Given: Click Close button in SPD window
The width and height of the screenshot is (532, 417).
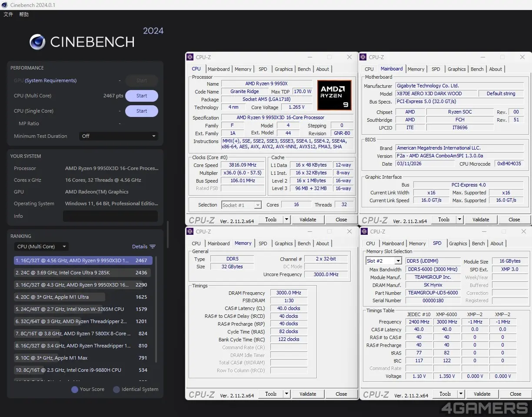Looking at the screenshot, I should 515,394.
